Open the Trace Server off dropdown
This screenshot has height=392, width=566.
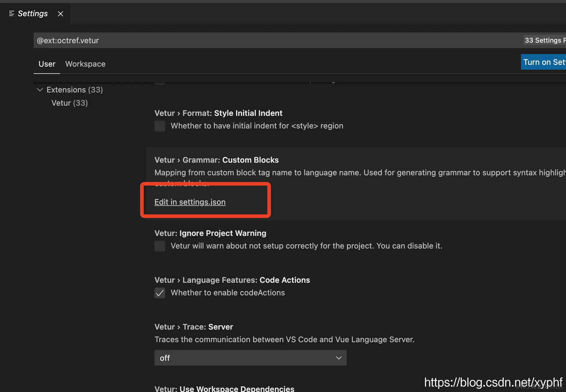251,358
